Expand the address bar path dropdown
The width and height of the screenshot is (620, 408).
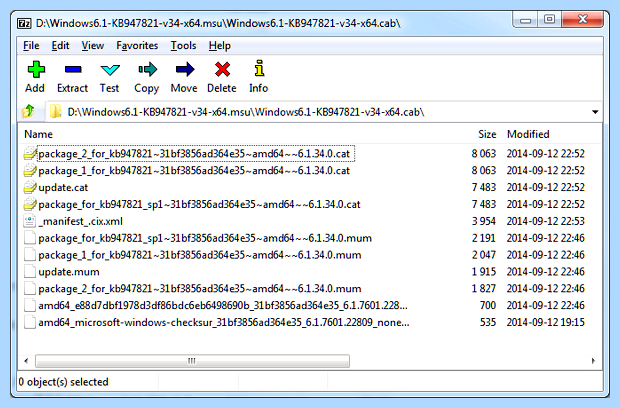click(x=595, y=112)
